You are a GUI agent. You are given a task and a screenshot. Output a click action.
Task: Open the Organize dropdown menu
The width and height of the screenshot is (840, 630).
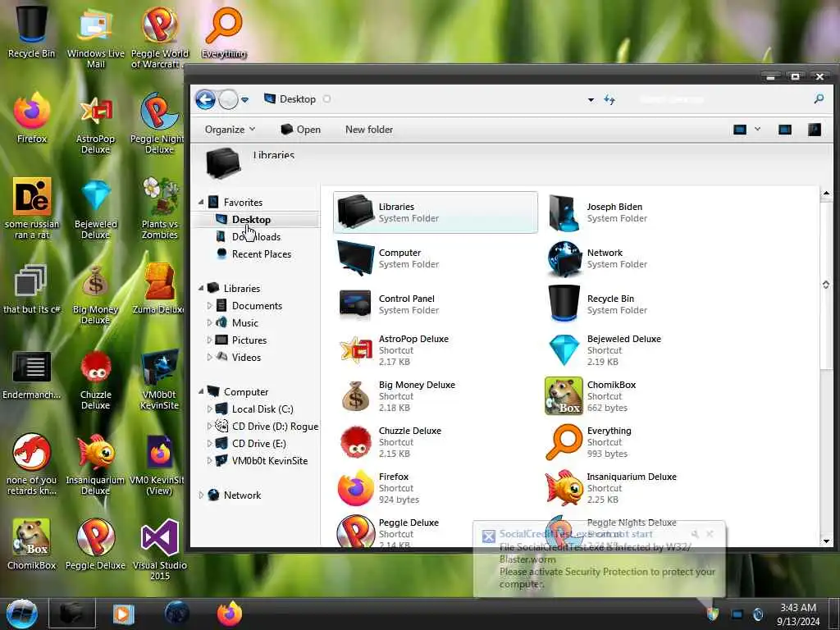tap(230, 130)
